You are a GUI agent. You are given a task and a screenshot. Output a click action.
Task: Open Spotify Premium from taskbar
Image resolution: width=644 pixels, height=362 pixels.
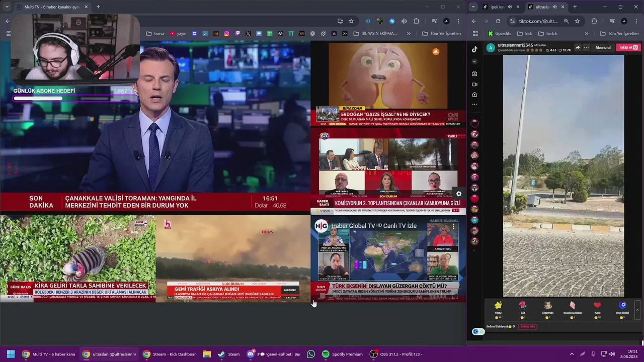(x=342, y=354)
